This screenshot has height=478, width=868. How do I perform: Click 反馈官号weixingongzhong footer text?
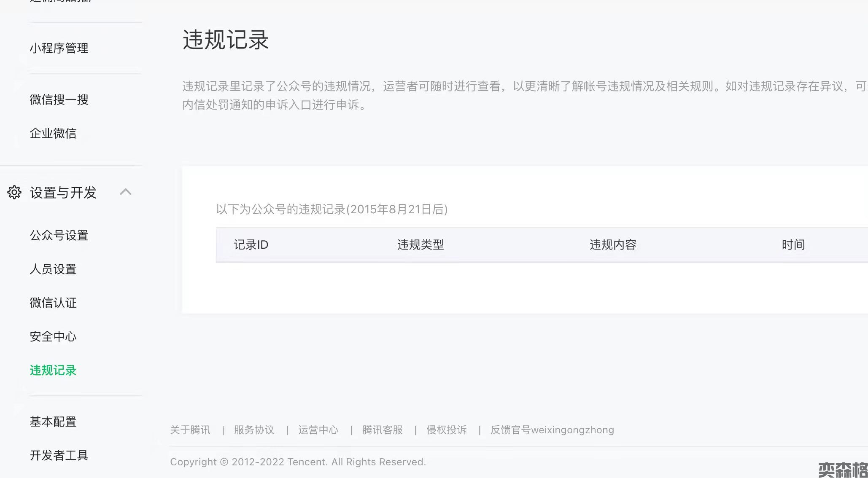click(x=552, y=430)
